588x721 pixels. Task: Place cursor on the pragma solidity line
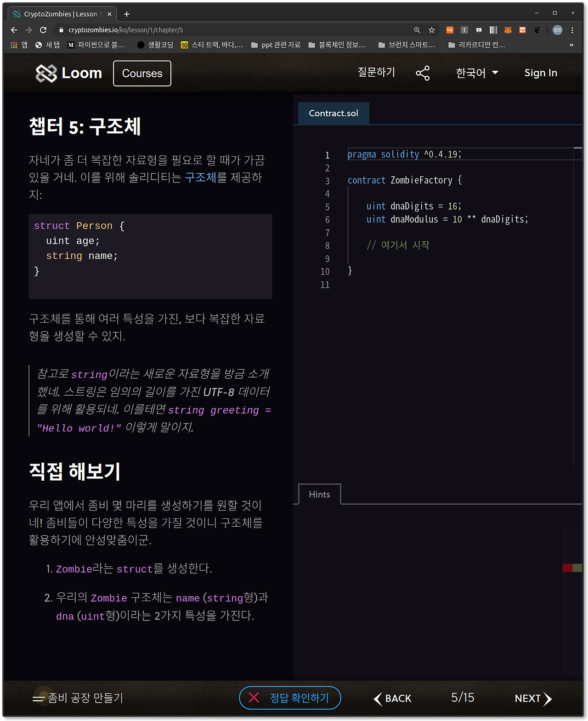coord(404,154)
